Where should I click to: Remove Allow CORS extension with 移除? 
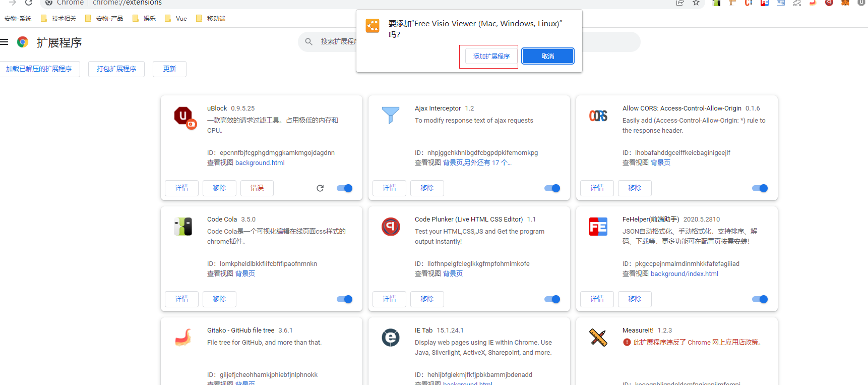click(635, 188)
